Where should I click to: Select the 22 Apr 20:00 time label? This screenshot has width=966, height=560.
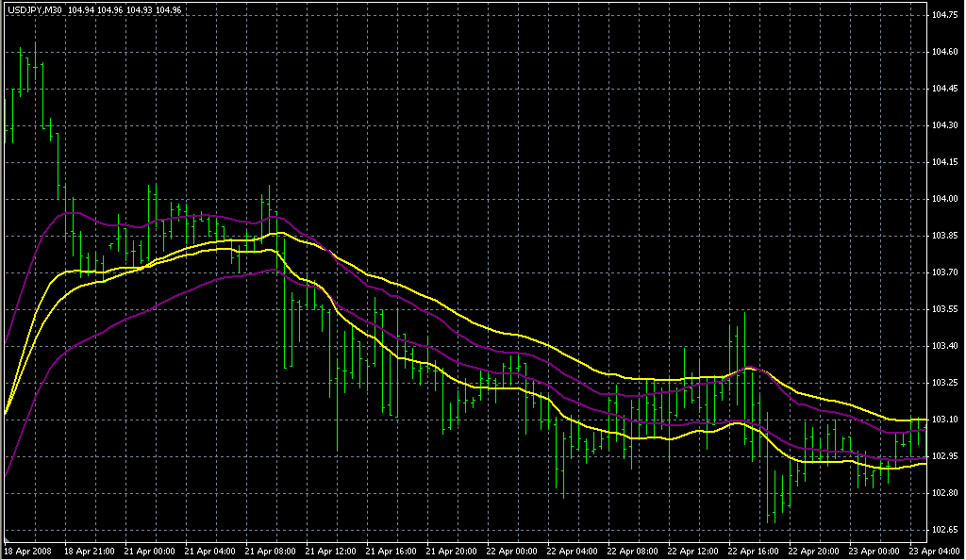coord(816,551)
